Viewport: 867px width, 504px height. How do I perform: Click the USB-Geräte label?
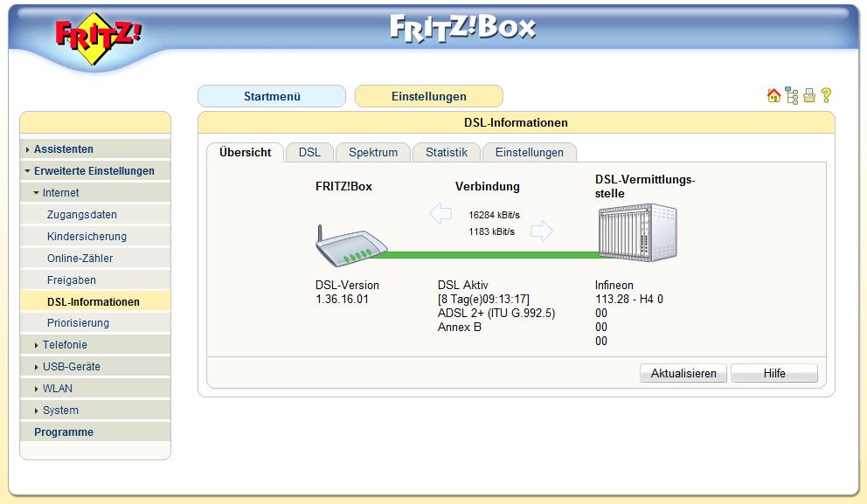[72, 366]
